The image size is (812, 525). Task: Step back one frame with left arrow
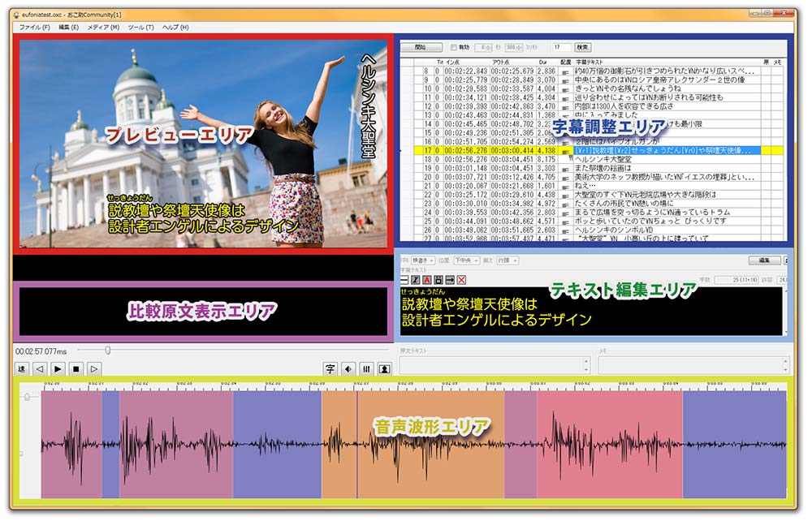coord(39,369)
